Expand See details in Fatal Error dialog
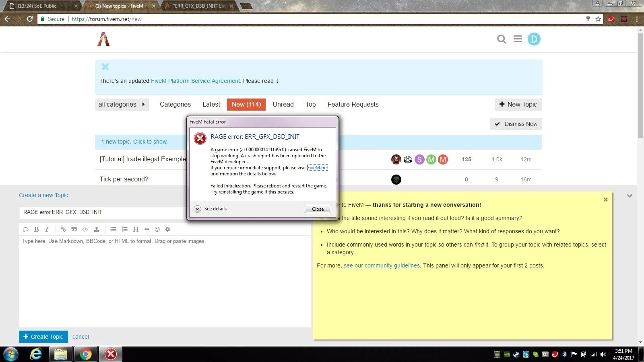The width and height of the screenshot is (644, 362). (x=211, y=209)
